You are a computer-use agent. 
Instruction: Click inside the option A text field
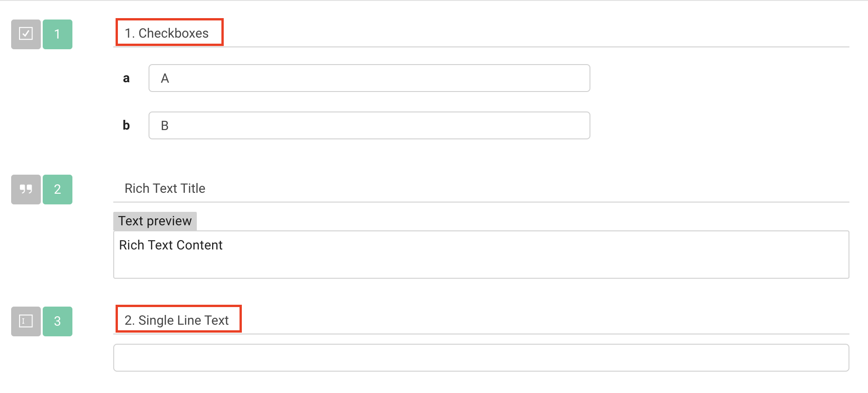[x=369, y=78]
